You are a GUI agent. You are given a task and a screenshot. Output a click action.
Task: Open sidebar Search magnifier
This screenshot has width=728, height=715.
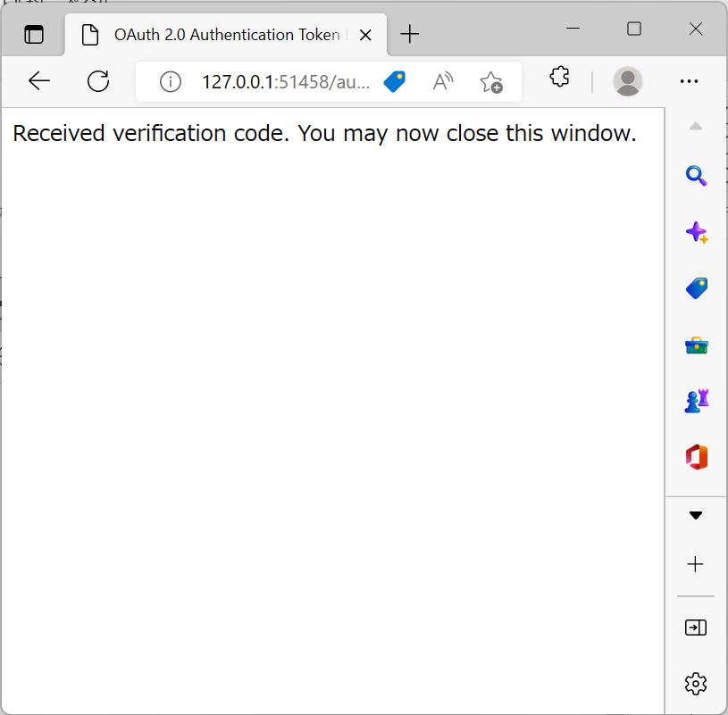696,176
